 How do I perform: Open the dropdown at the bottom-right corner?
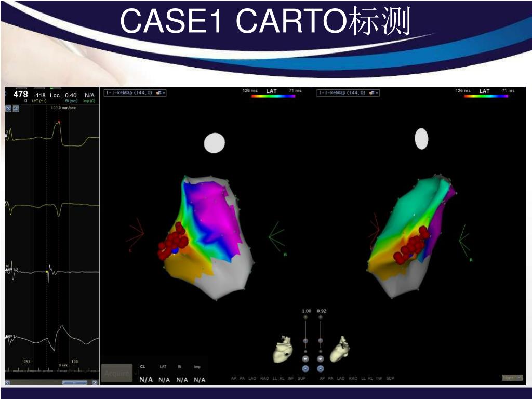coord(512,378)
